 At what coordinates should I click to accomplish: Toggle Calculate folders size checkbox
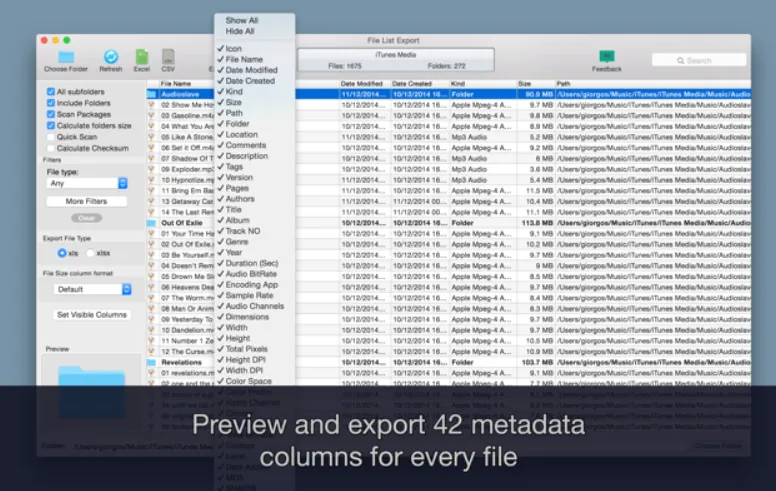[50, 126]
